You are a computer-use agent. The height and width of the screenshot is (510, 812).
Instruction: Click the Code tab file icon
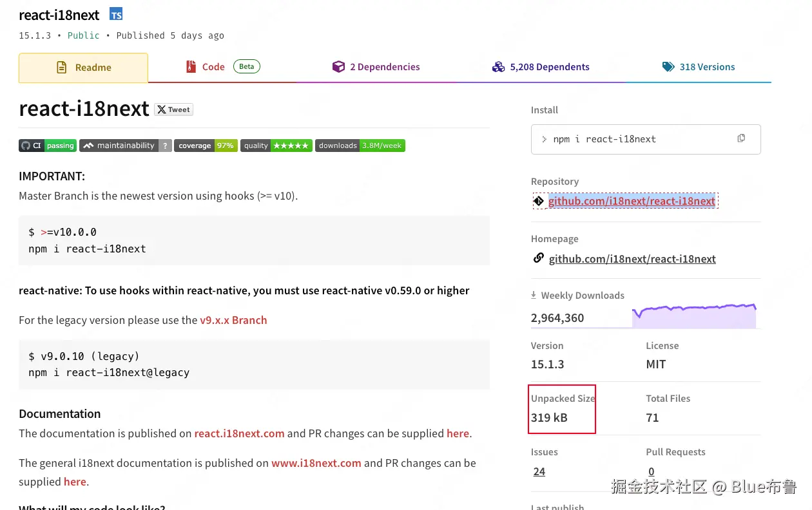click(x=191, y=66)
